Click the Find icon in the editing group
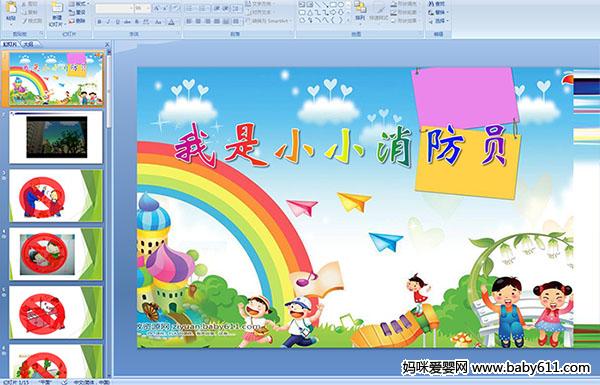600x385 pixels. point(437,3)
